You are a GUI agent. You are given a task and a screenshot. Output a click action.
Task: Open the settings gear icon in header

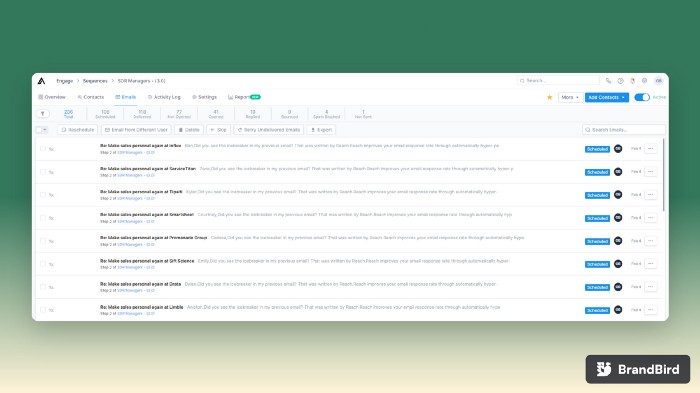644,81
